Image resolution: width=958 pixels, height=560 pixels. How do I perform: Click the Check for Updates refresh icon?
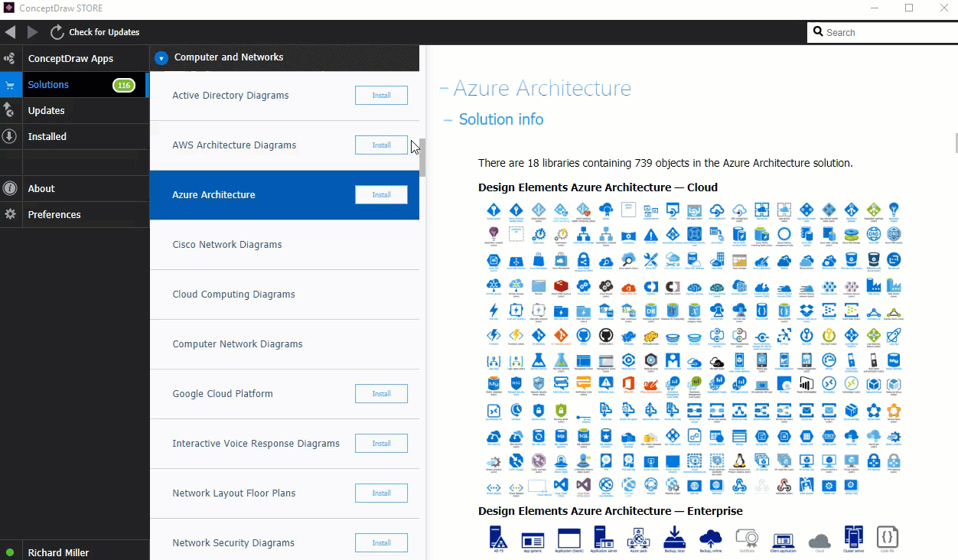[x=57, y=32]
